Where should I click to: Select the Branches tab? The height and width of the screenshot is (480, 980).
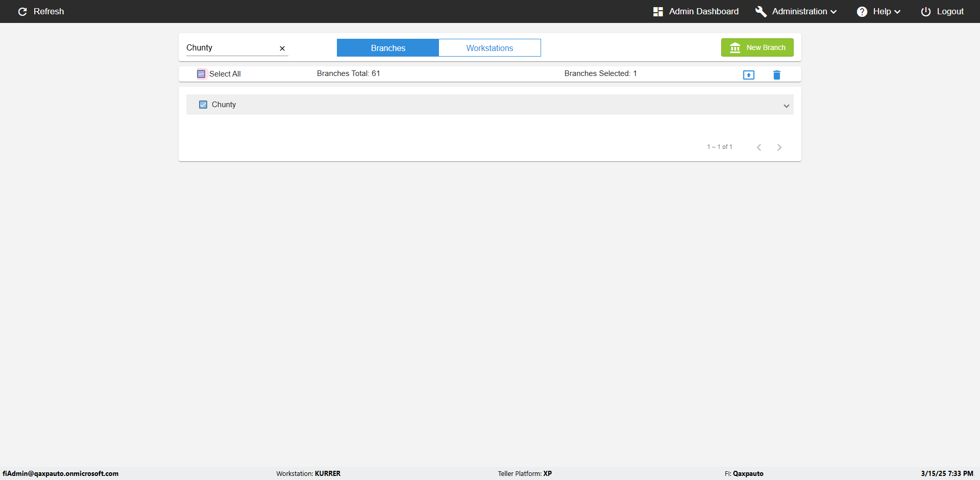(x=388, y=48)
